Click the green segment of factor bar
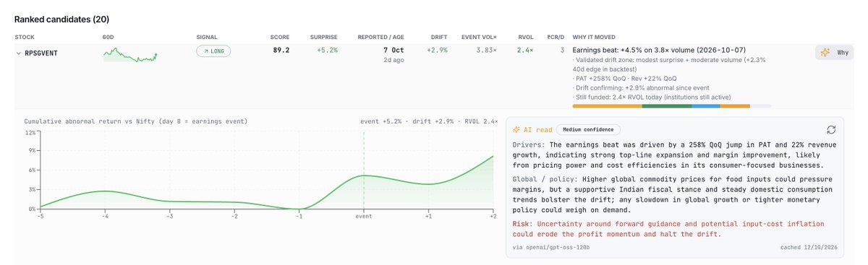The height and width of the screenshot is (265, 868). (x=667, y=106)
